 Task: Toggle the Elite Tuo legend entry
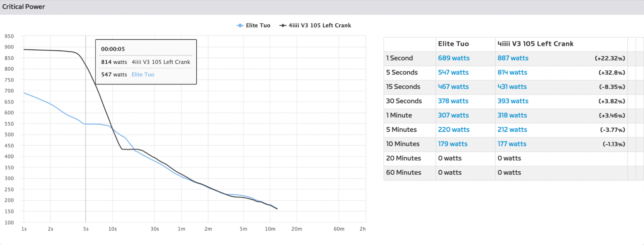click(x=253, y=25)
